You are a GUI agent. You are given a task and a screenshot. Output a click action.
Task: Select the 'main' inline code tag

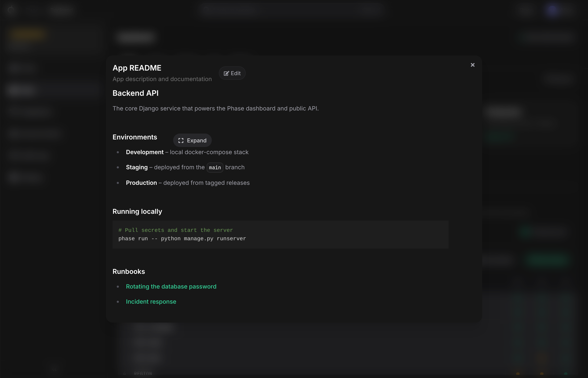pyautogui.click(x=215, y=167)
